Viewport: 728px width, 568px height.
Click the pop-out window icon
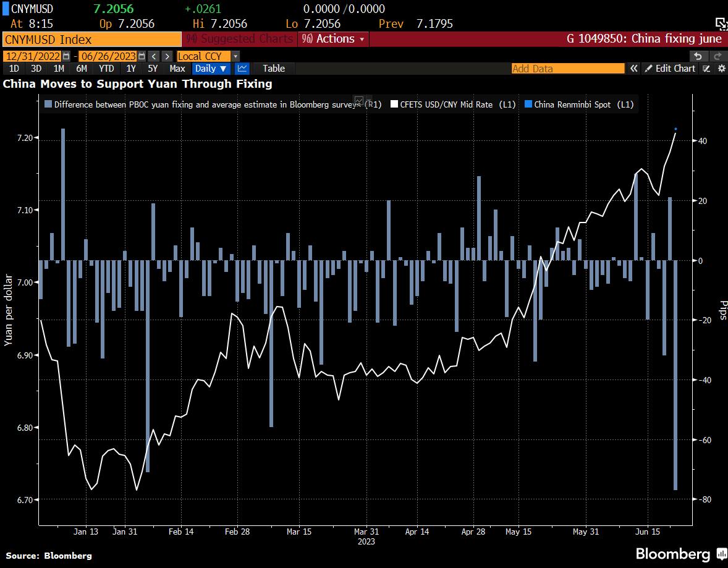point(721,23)
